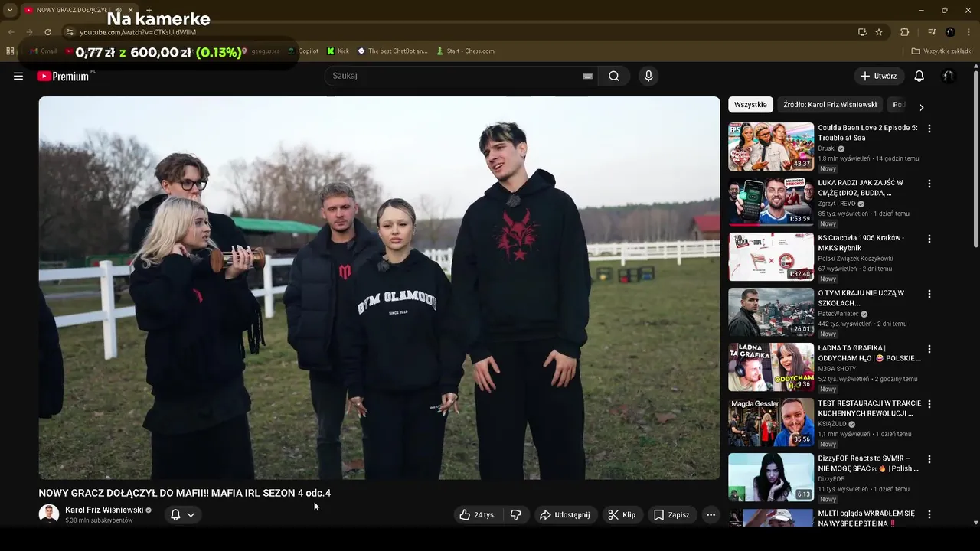This screenshot has width=980, height=551.
Task: Open O TYM KRAJU NIE UCZĄ thumbnail
Action: (771, 311)
